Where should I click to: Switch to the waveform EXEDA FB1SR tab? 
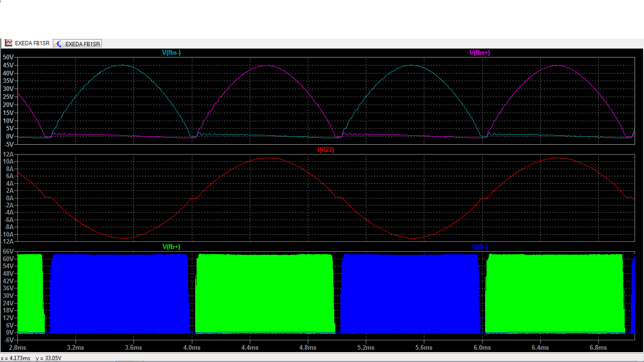pyautogui.click(x=27, y=43)
